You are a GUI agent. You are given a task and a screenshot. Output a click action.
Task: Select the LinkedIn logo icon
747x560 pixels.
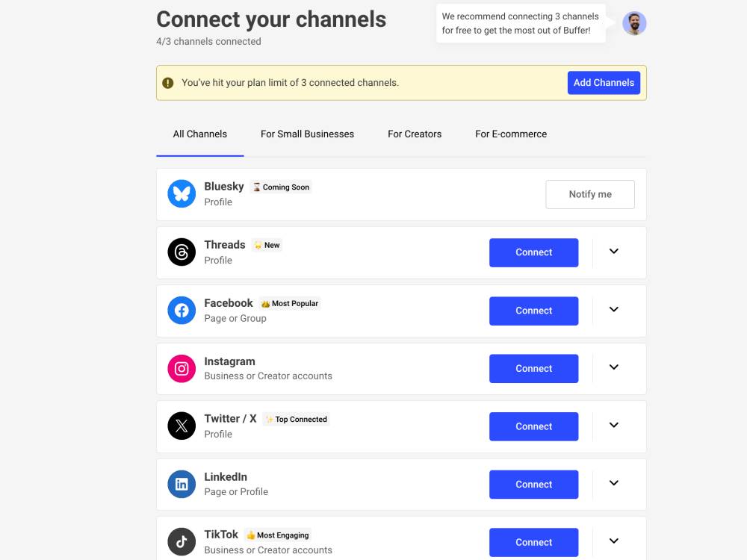pos(182,485)
